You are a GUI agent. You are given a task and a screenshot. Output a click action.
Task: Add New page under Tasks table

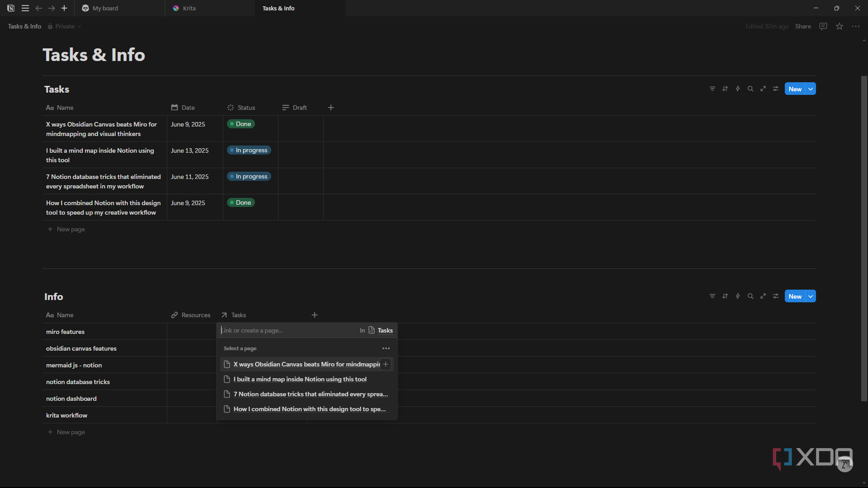(x=66, y=229)
